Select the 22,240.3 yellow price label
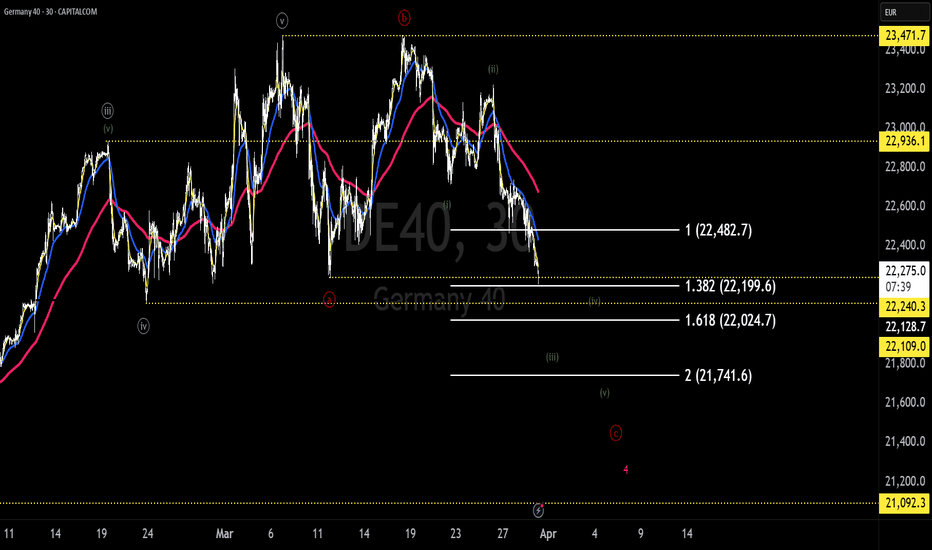This screenshot has height=550, width=932. coord(905,306)
